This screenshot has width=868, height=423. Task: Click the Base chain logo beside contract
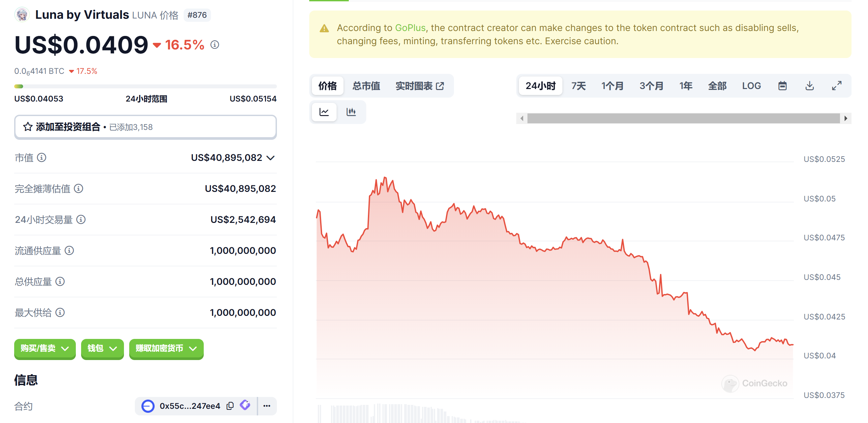pyautogui.click(x=148, y=406)
